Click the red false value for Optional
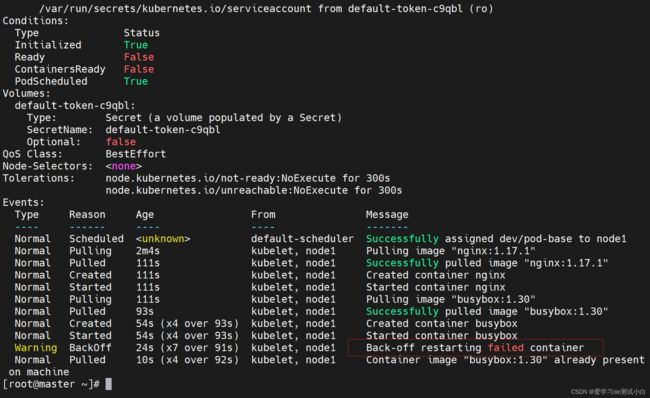Screen dimensions: 650x398 [121, 142]
